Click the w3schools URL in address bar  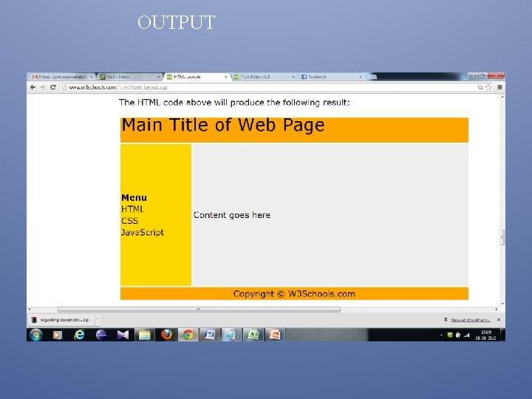[x=117, y=87]
